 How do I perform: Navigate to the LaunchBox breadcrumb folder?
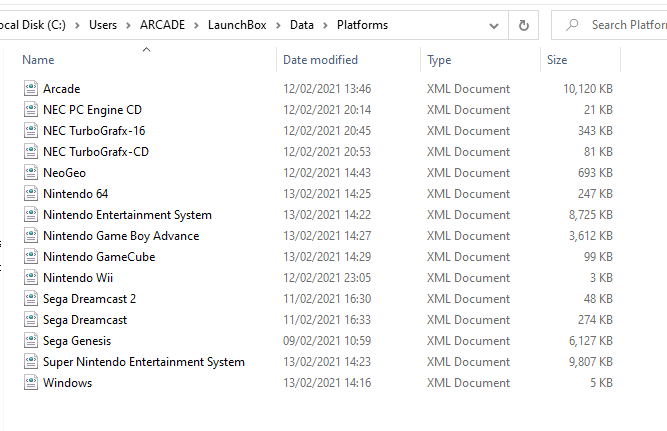click(x=237, y=25)
